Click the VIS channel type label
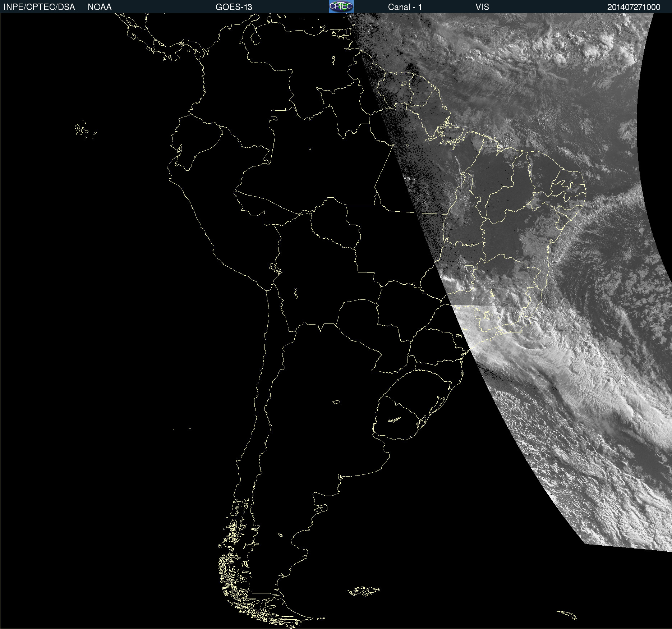This screenshot has height=629, width=672. click(x=482, y=7)
